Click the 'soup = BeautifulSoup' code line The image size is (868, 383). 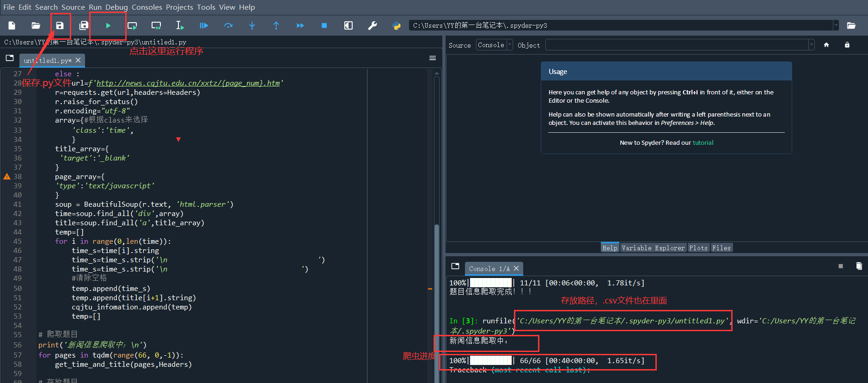click(144, 204)
